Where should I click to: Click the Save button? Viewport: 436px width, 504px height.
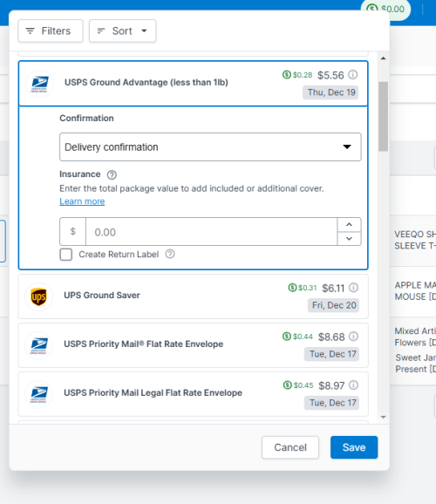(354, 447)
